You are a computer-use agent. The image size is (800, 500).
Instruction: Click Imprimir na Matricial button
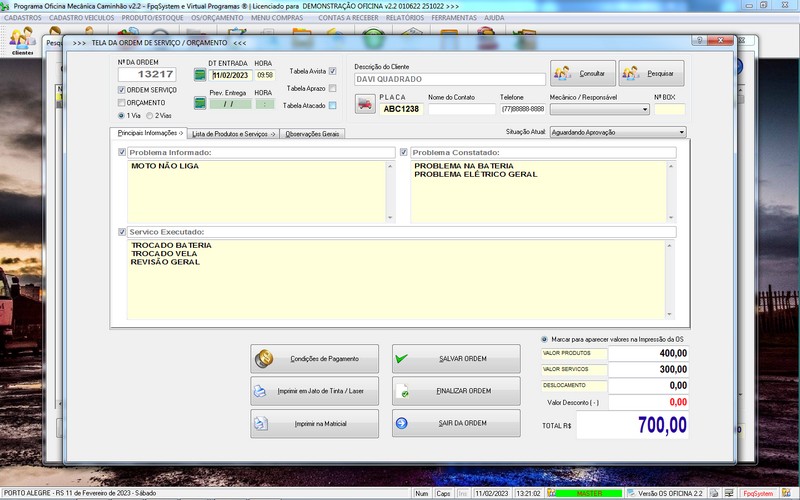pos(314,423)
